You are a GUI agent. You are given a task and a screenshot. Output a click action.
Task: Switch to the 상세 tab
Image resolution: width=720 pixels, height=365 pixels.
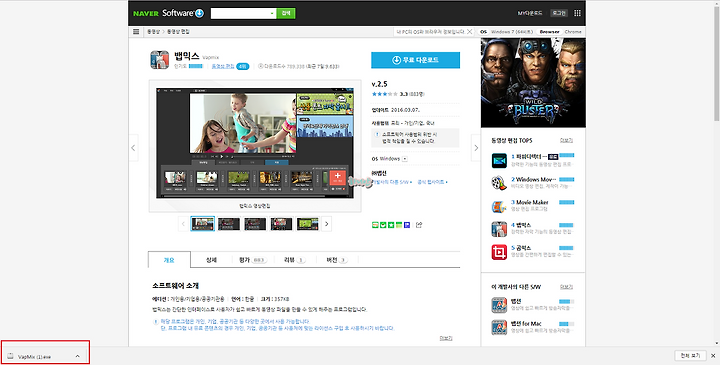211,260
